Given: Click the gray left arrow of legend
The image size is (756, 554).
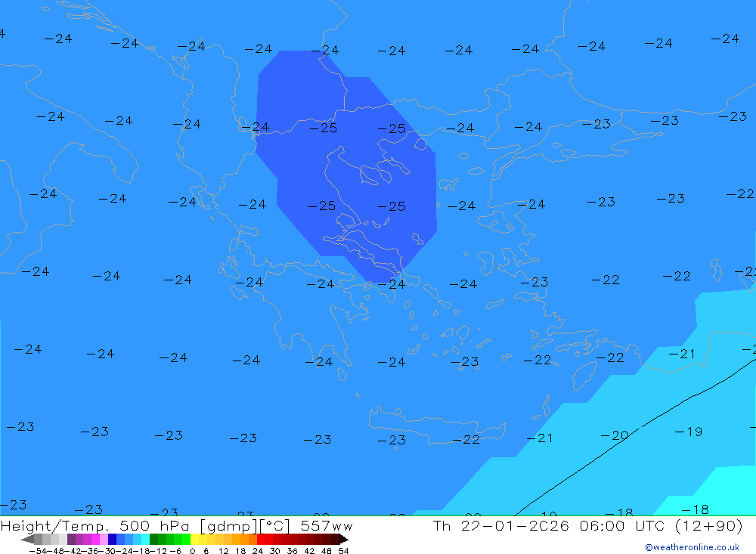Looking at the screenshot, I should tap(27, 540).
